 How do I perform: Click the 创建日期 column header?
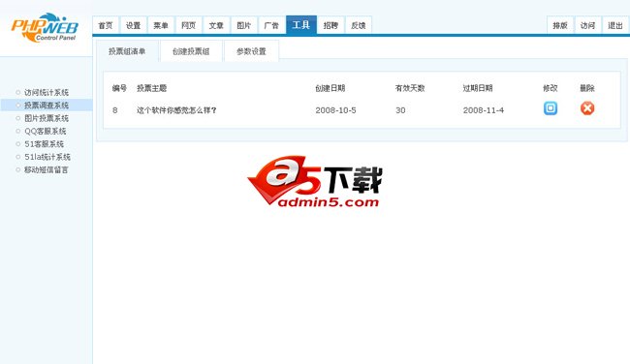pyautogui.click(x=331, y=88)
